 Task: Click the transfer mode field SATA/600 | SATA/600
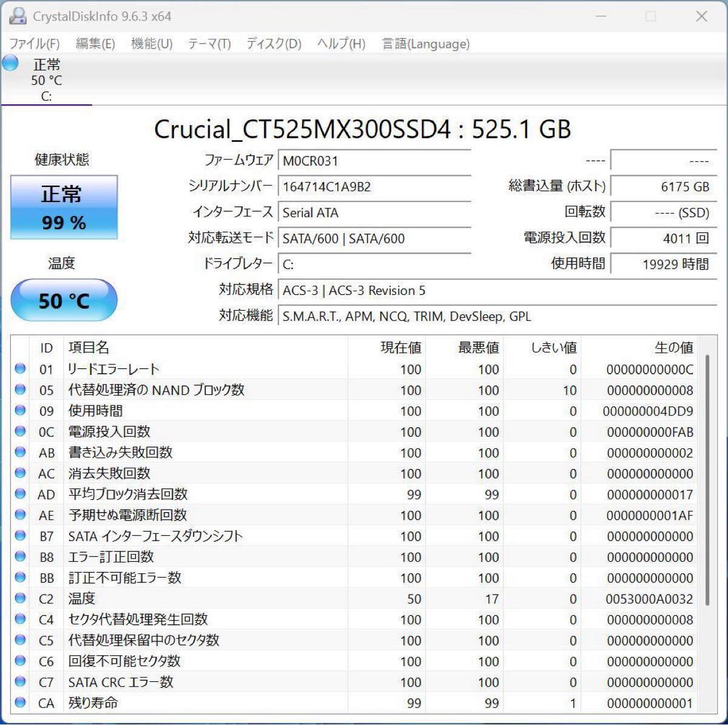[x=374, y=238]
